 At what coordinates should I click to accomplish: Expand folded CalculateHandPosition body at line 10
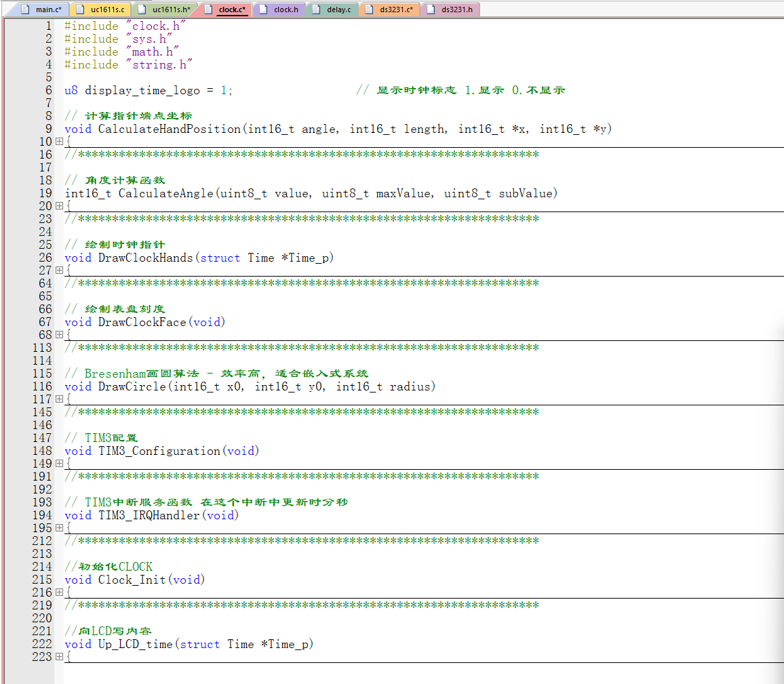[x=59, y=142]
